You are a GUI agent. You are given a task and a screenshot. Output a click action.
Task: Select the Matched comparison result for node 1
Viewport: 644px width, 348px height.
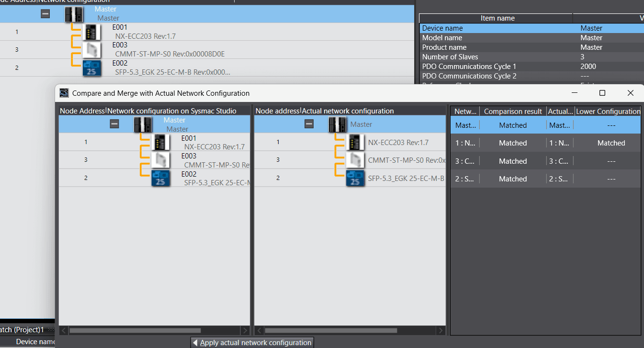pos(513,143)
